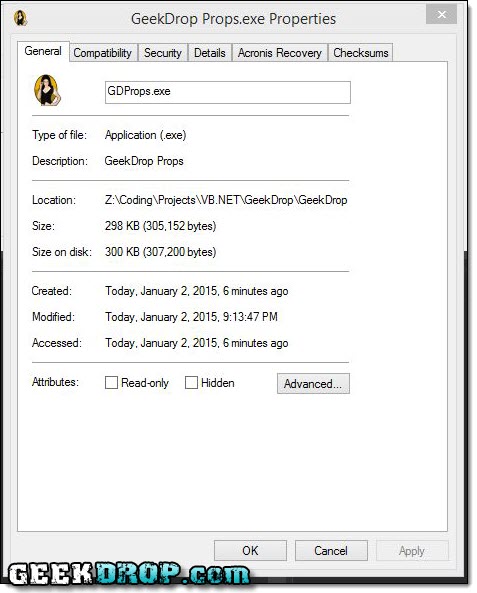Enable the Hidden attribute checkbox
This screenshot has height=593, width=477.
coord(191,383)
